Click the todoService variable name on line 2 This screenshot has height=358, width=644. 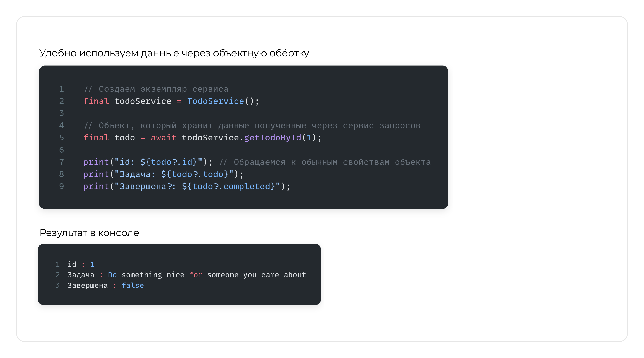click(x=143, y=101)
